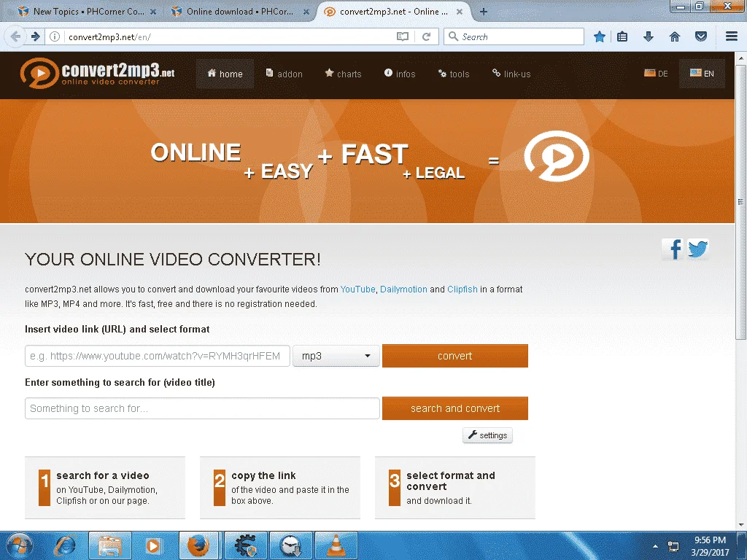Viewport: 747px width, 560px height.
Task: Bookmark this page with star icon
Action: click(600, 36)
